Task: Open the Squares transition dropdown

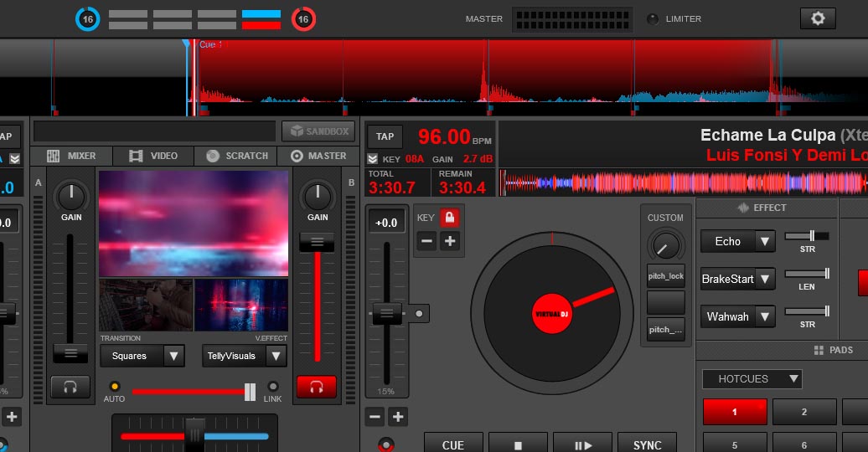Action: 142,356
